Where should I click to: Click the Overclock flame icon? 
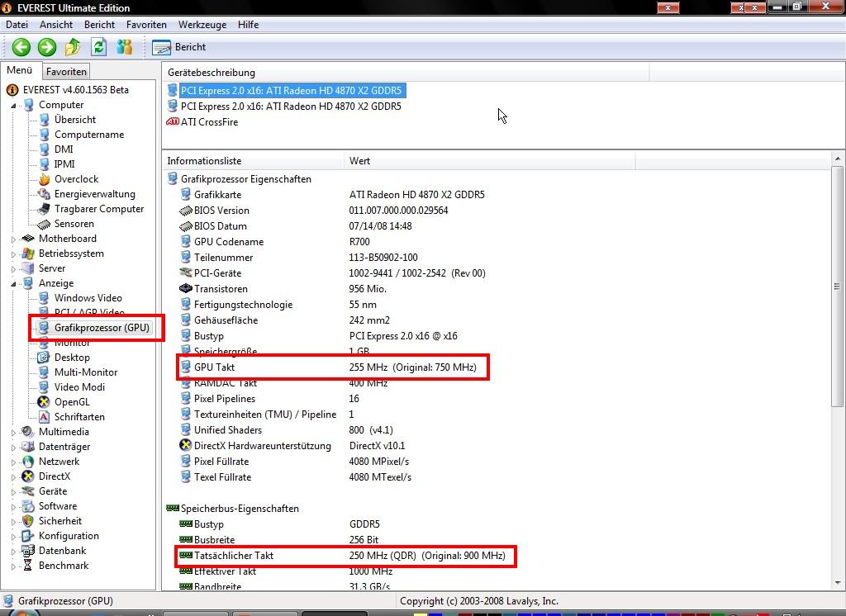click(45, 180)
